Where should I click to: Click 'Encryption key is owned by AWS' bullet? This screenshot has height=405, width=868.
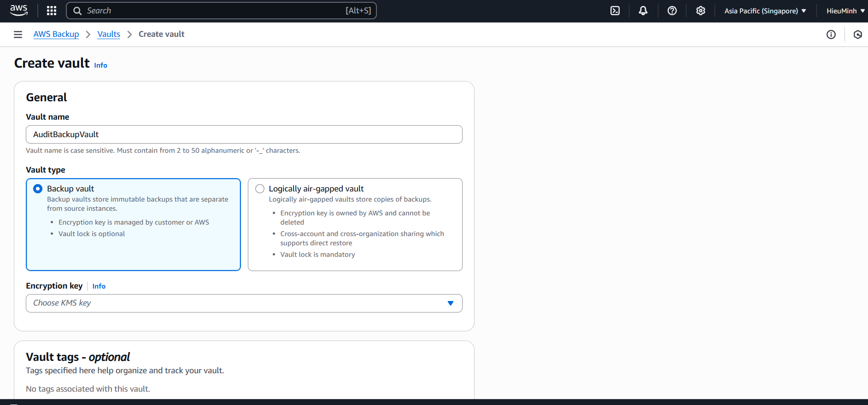[355, 218]
